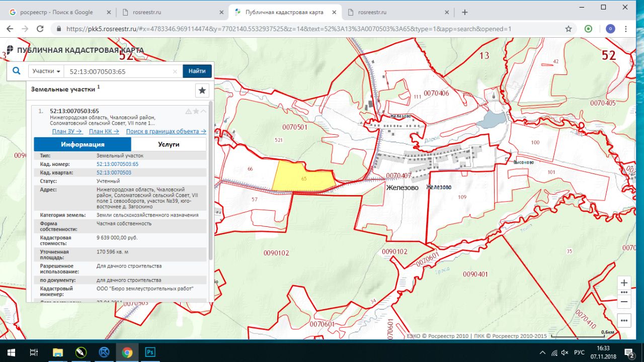Screen dimensions: 644x362
Task: Click the highlighted yellow parcel 65
Action: [304, 178]
